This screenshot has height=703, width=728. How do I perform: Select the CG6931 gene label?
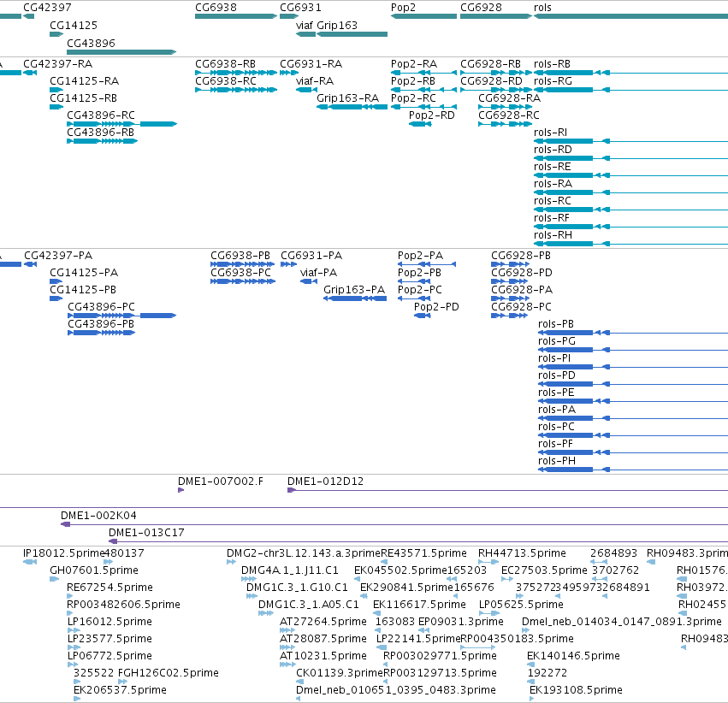[300, 8]
